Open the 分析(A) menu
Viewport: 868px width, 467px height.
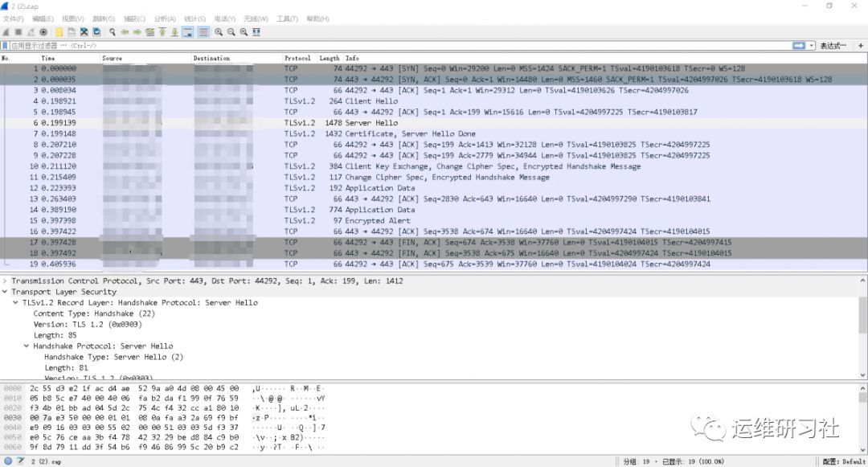tap(165, 18)
